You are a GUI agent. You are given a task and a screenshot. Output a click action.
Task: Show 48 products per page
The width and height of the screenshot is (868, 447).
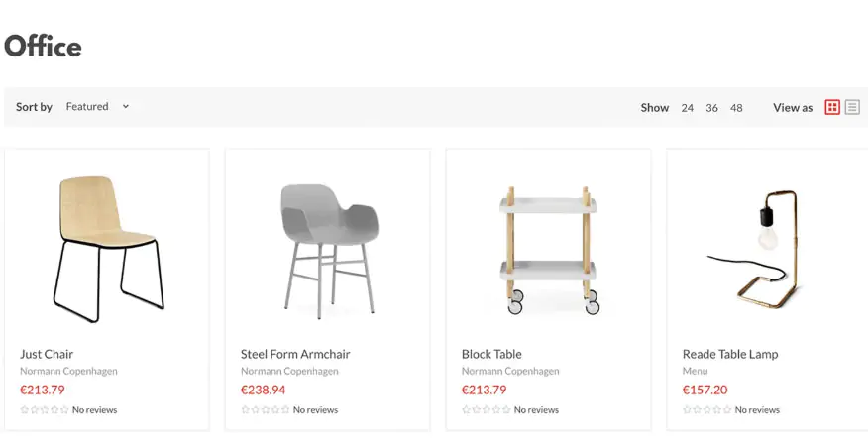[x=736, y=108]
